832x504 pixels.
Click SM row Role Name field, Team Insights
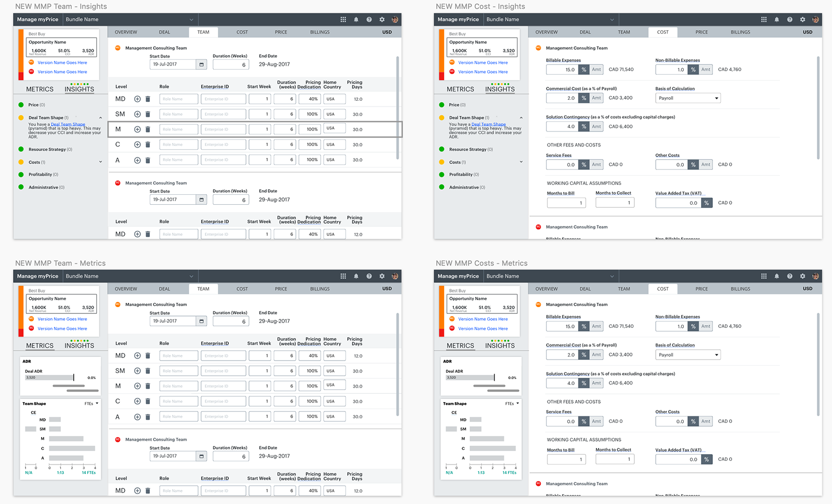tap(178, 114)
